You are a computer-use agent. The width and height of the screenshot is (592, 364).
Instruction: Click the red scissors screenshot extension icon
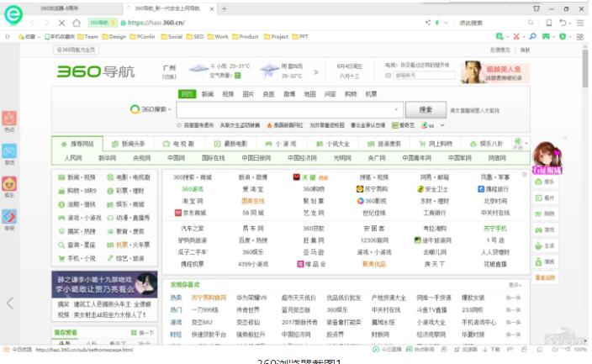[516, 37]
